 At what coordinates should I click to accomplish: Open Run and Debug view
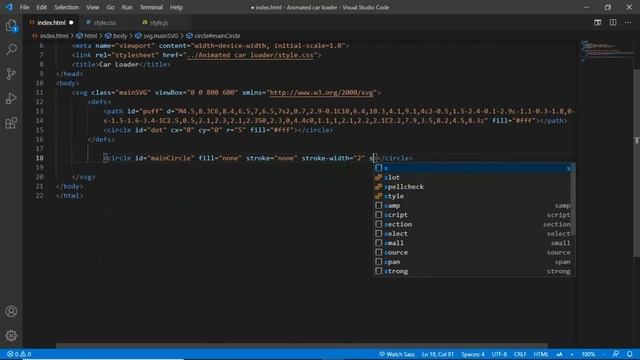[x=11, y=98]
